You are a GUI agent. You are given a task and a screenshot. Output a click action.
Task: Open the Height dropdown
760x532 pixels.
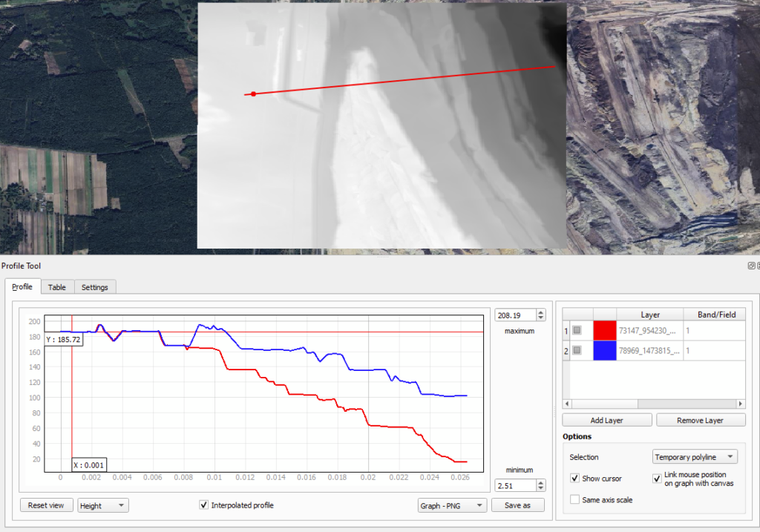coord(102,505)
